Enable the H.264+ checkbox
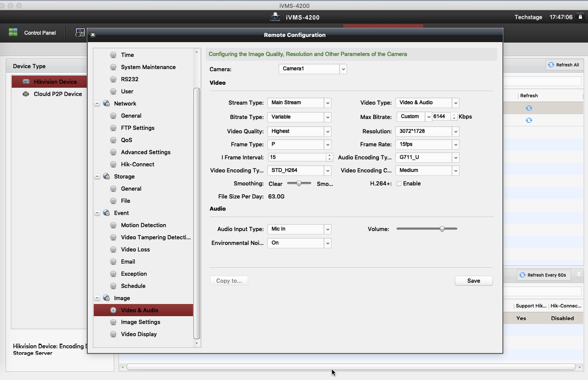The height and width of the screenshot is (380, 588). (x=398, y=184)
